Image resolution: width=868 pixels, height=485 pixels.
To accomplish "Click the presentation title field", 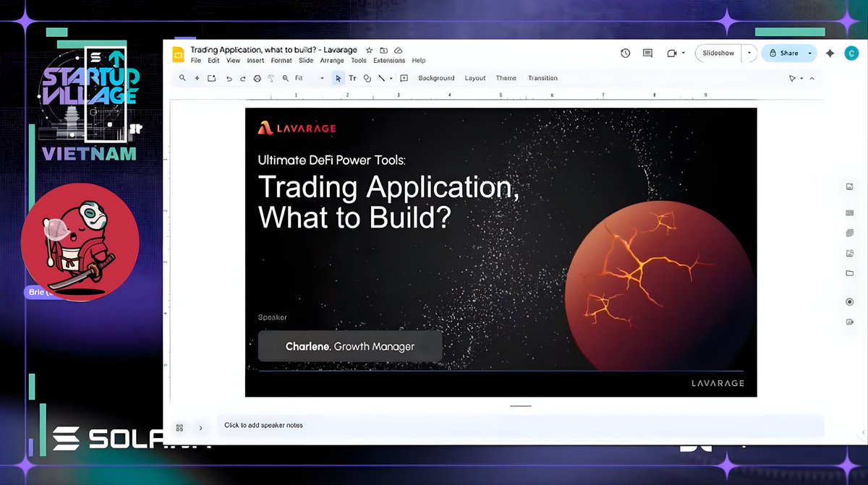I will 274,50.
